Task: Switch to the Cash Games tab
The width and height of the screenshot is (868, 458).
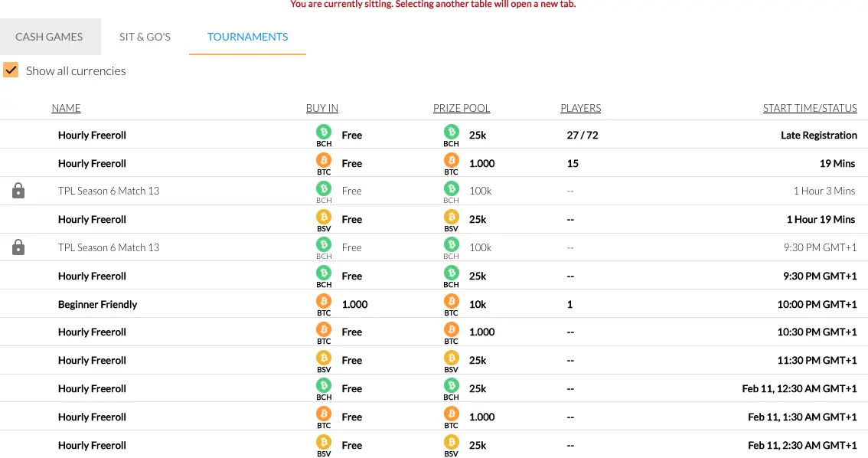Action: (x=49, y=37)
